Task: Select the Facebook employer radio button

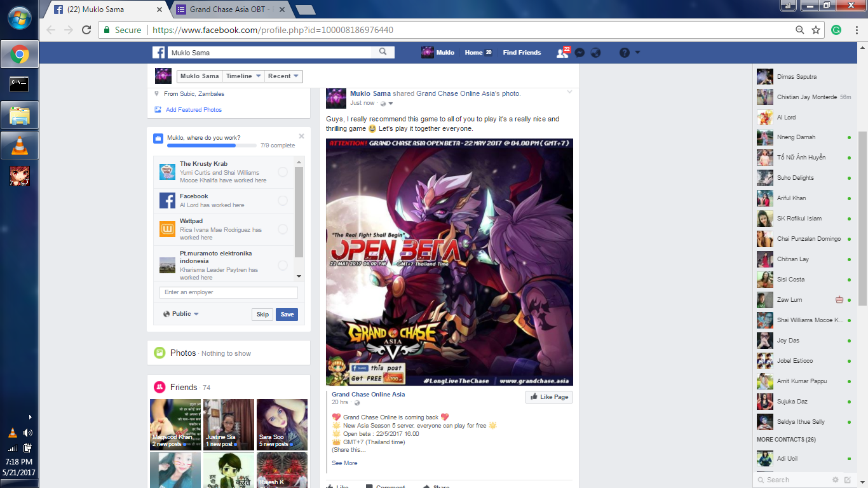Action: coord(283,200)
